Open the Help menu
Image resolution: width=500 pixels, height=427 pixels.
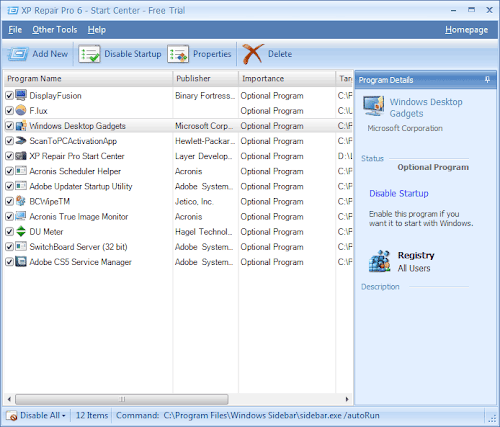coord(97,30)
